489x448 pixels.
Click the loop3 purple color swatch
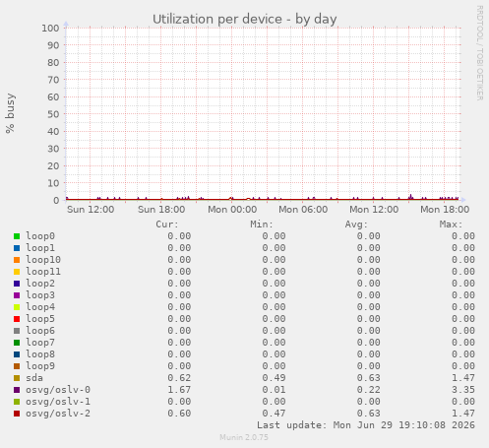click(17, 295)
